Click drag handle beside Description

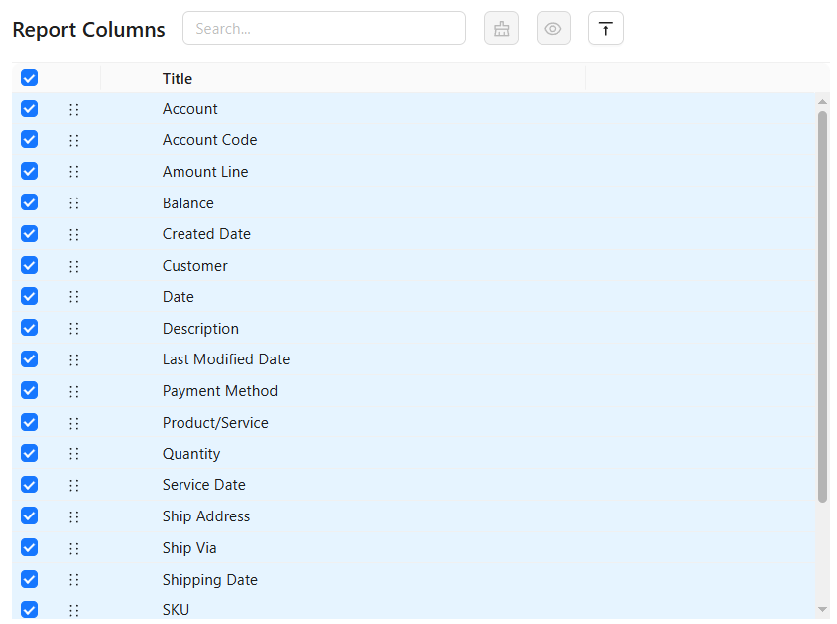[x=74, y=329]
